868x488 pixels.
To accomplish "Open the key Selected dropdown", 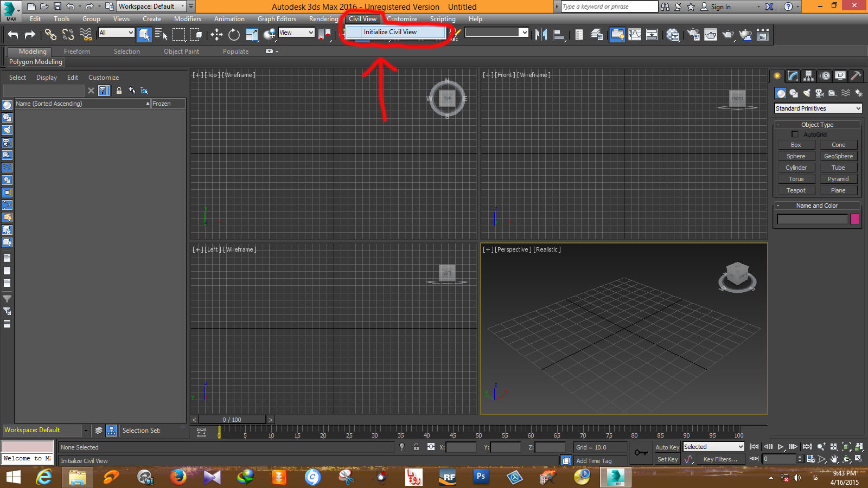I will (713, 447).
